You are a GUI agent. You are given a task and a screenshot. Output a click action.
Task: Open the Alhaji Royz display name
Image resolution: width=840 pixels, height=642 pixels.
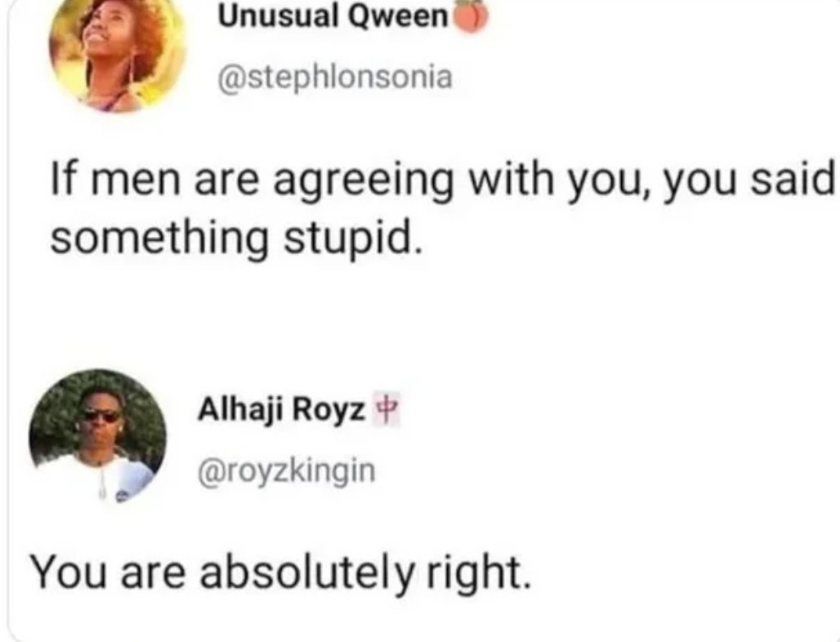[281, 411]
